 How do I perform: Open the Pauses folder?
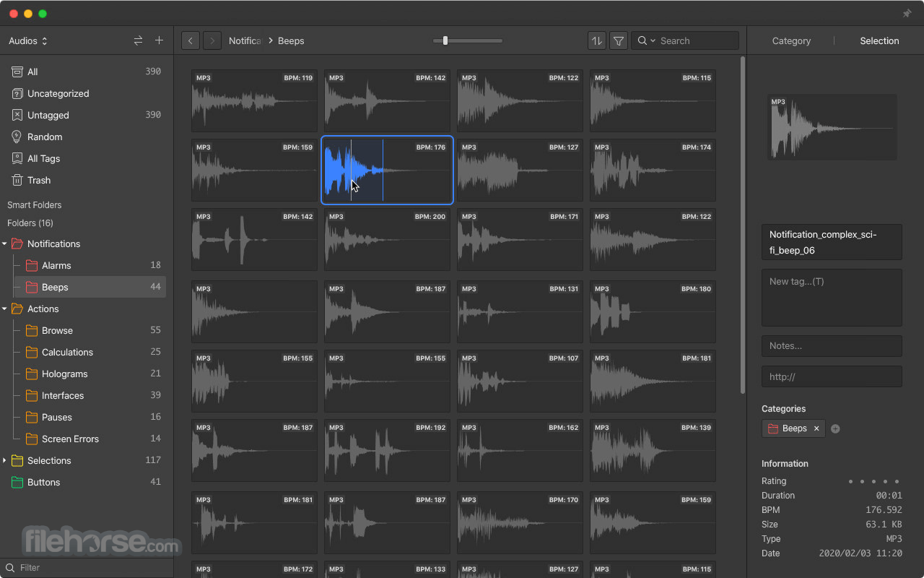(x=90, y=417)
